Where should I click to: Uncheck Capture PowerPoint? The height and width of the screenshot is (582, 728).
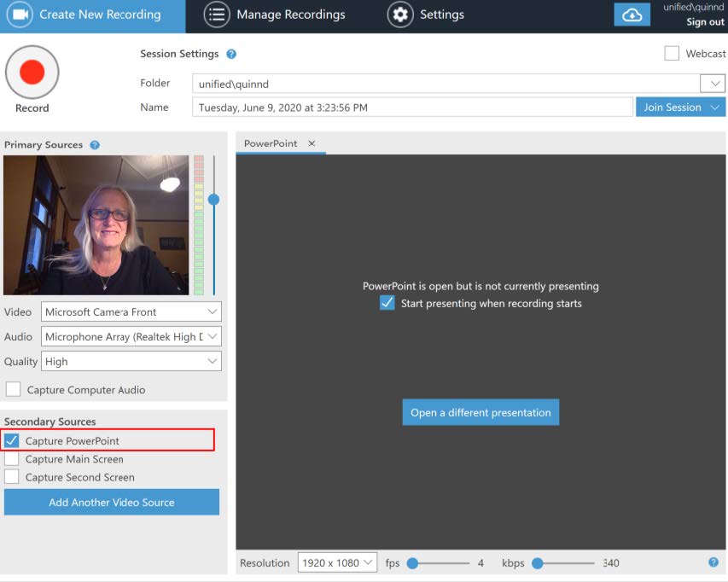tap(12, 441)
